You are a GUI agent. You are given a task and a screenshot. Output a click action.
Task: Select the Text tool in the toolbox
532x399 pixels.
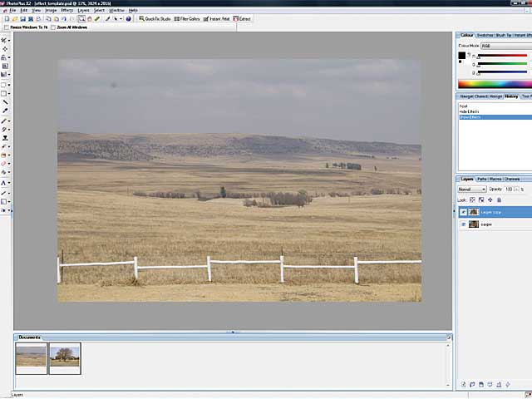click(x=4, y=182)
